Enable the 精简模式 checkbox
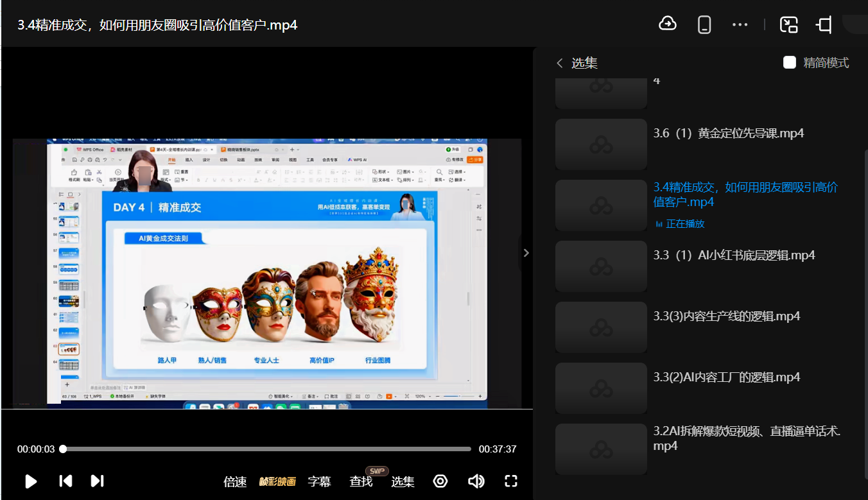 pos(790,62)
